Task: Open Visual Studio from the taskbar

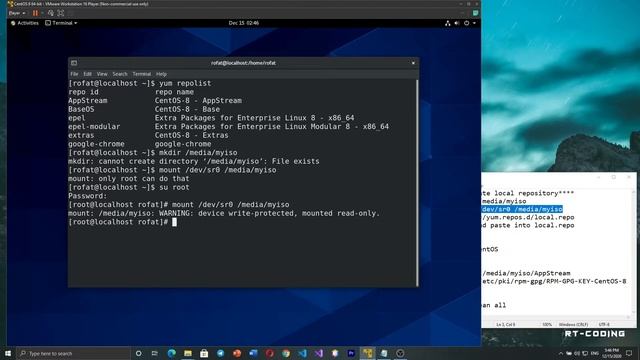Action: [318, 353]
